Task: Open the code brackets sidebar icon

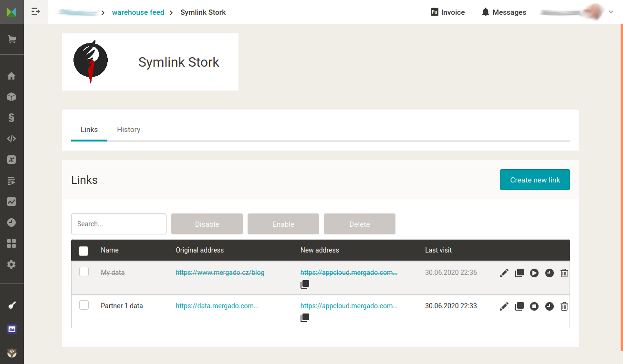Action: tap(11, 139)
